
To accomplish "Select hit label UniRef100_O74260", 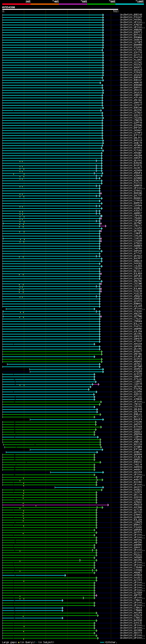I will (x=131, y=311).
